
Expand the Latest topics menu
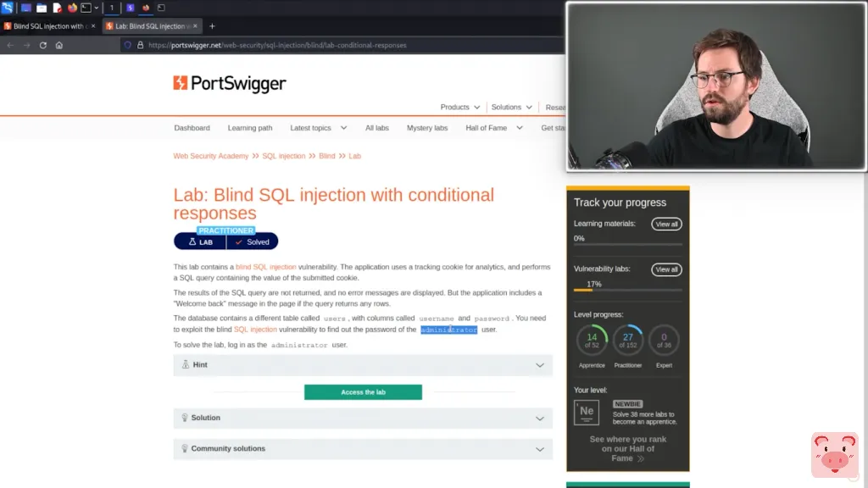[x=319, y=128]
